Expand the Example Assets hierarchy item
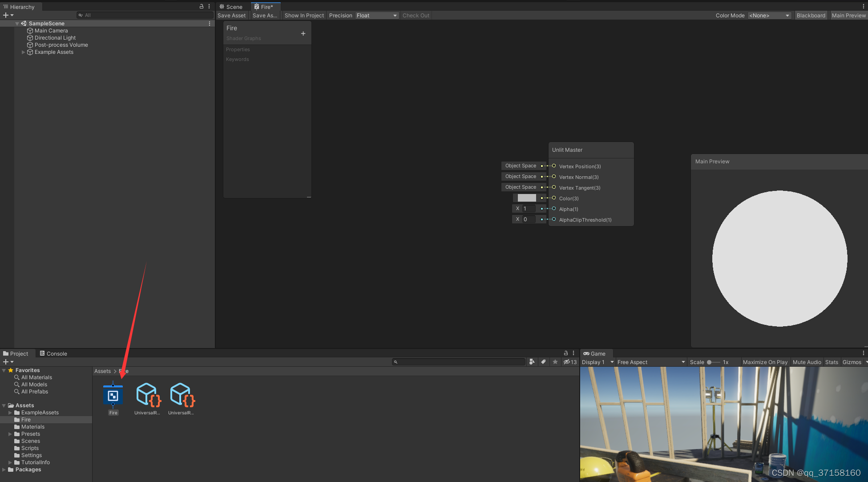 (x=24, y=52)
